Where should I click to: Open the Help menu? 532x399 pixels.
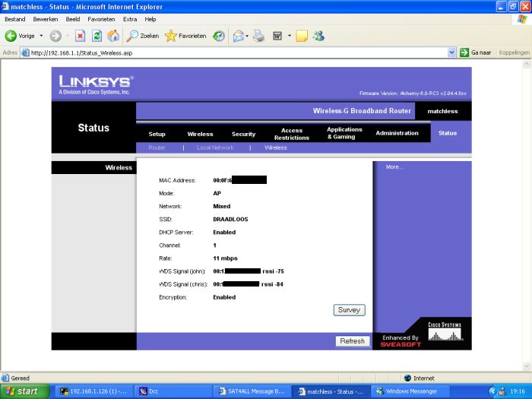coord(150,19)
